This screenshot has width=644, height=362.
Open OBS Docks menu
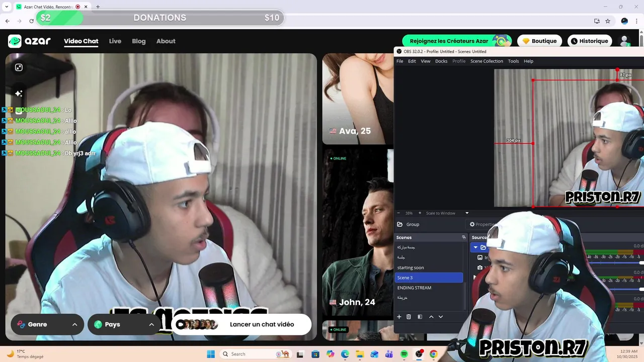click(441, 61)
